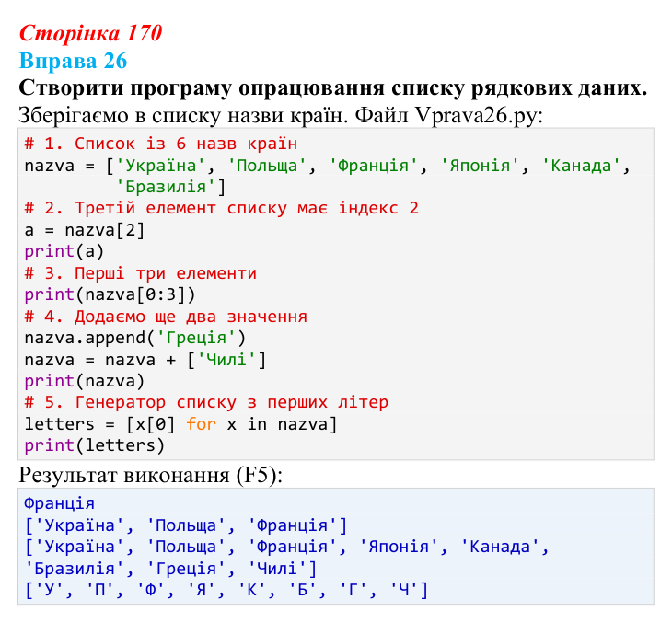The width and height of the screenshot is (672, 623).
Task: Click the file name 'Vprava26.py' in text
Action: 475,115
